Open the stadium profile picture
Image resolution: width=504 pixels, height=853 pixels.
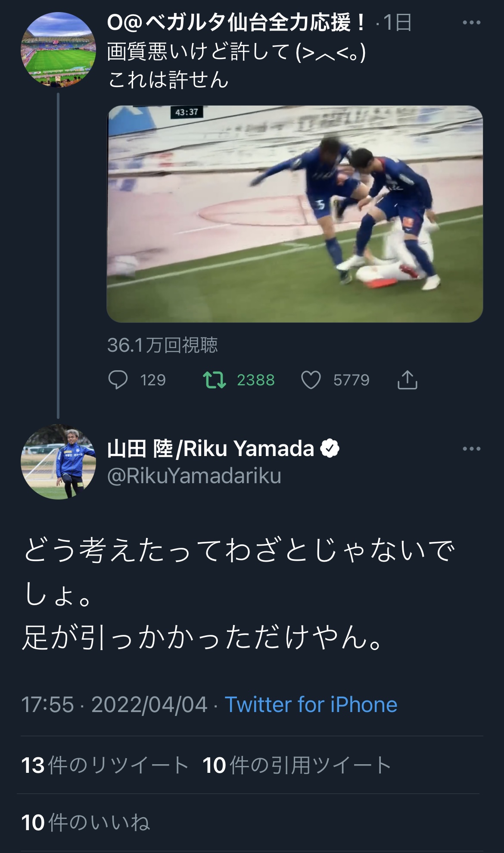tap(59, 50)
